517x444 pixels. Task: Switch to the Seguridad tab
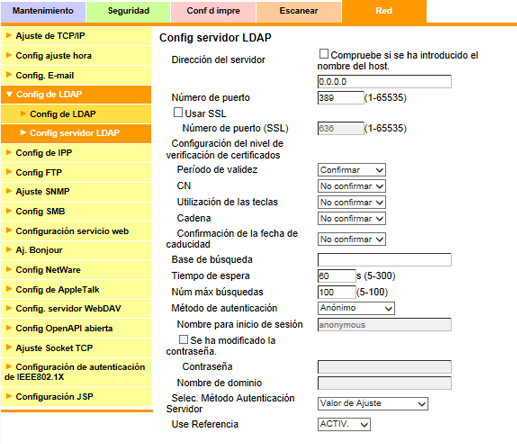pos(128,11)
